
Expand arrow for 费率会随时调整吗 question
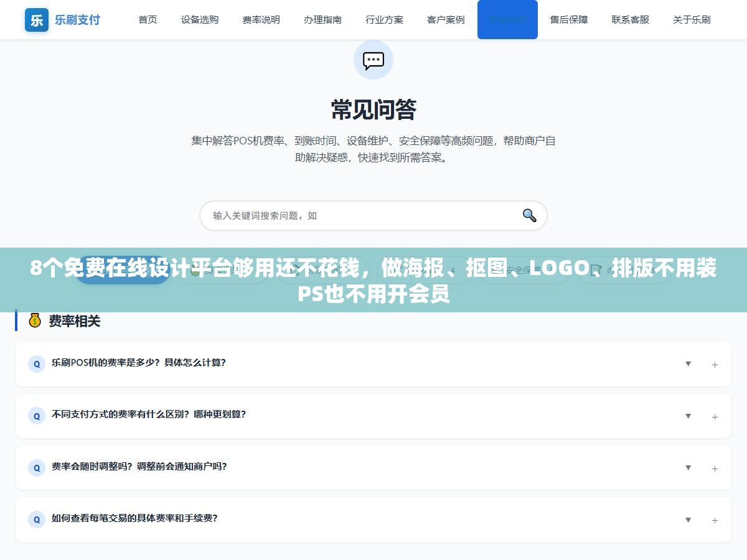tap(688, 467)
